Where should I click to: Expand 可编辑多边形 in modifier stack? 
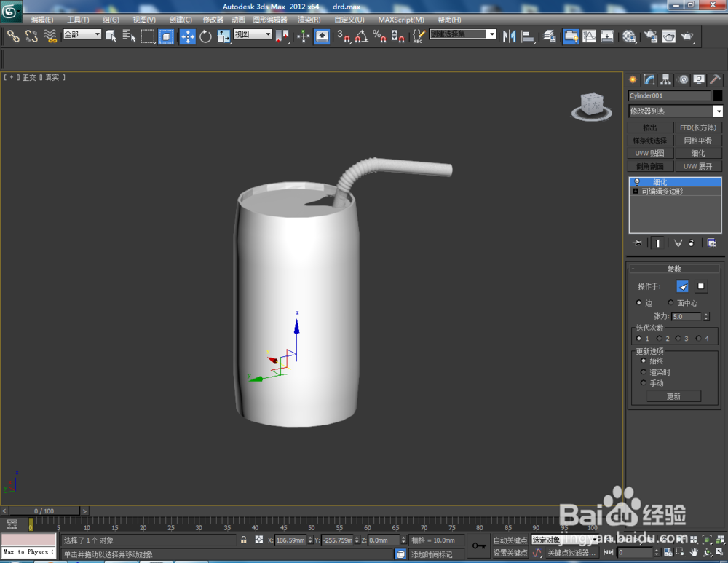pyautogui.click(x=636, y=192)
